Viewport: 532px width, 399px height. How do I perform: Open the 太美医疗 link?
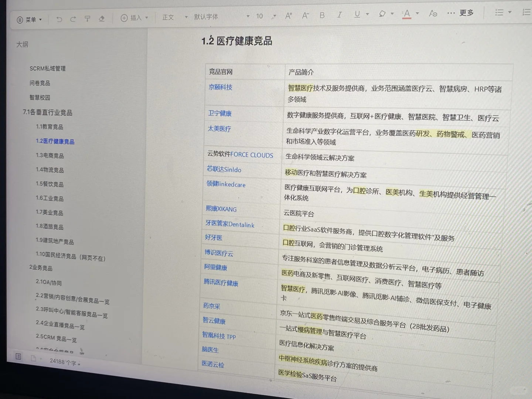[219, 129]
